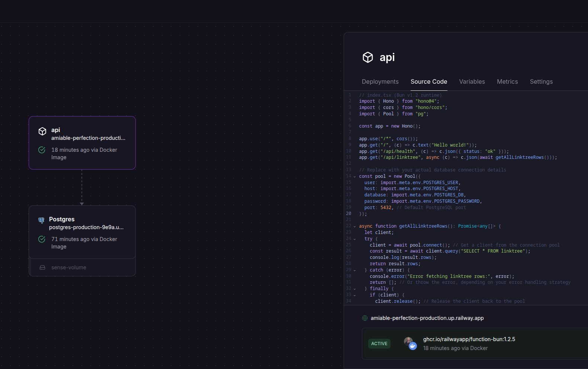Click '18 minutes ago via Docker' in deployment

[x=455, y=348]
